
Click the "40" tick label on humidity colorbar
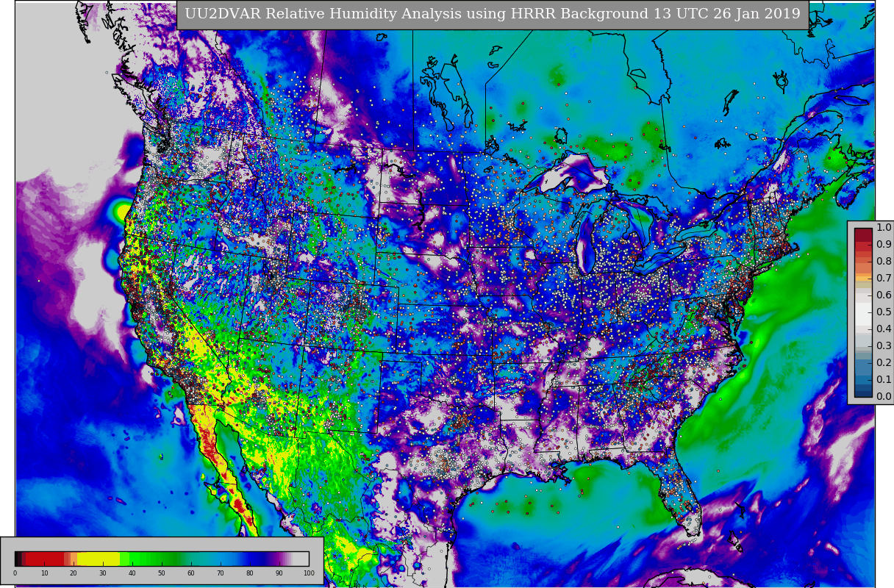click(x=132, y=573)
